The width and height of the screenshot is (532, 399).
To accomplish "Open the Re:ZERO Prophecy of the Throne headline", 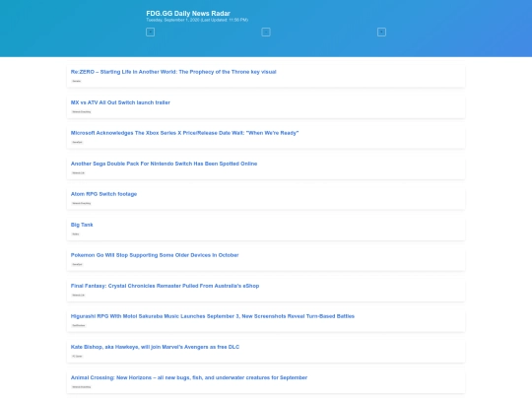I will click(173, 72).
